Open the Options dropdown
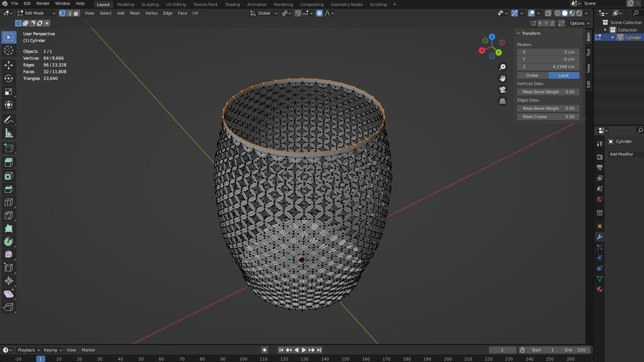Image resolution: width=644 pixels, height=362 pixels. [579, 23]
